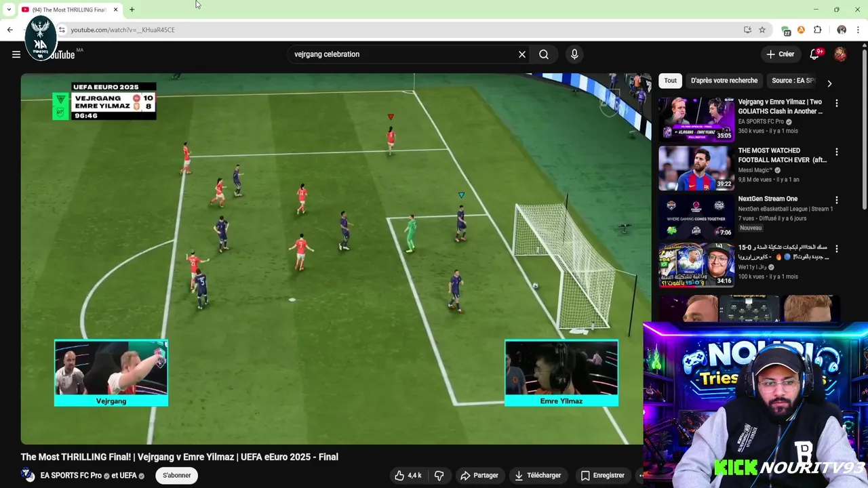Click the main video title text
The width and height of the screenshot is (868, 488).
click(x=179, y=457)
